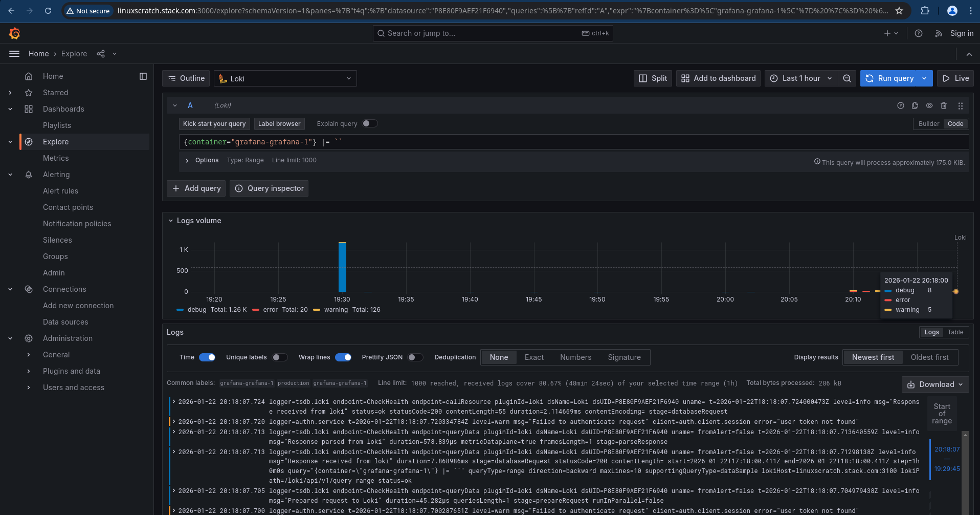
Task: Click the Add to dashboard icon
Action: pos(718,78)
